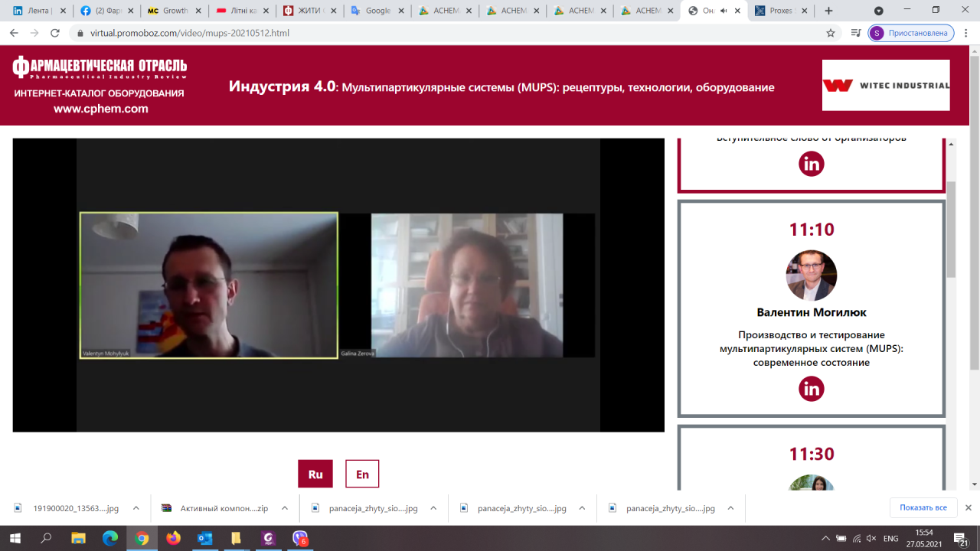Viewport: 980px width, 551px height.
Task: Switch to the Proxes browser tab
Action: (x=780, y=11)
